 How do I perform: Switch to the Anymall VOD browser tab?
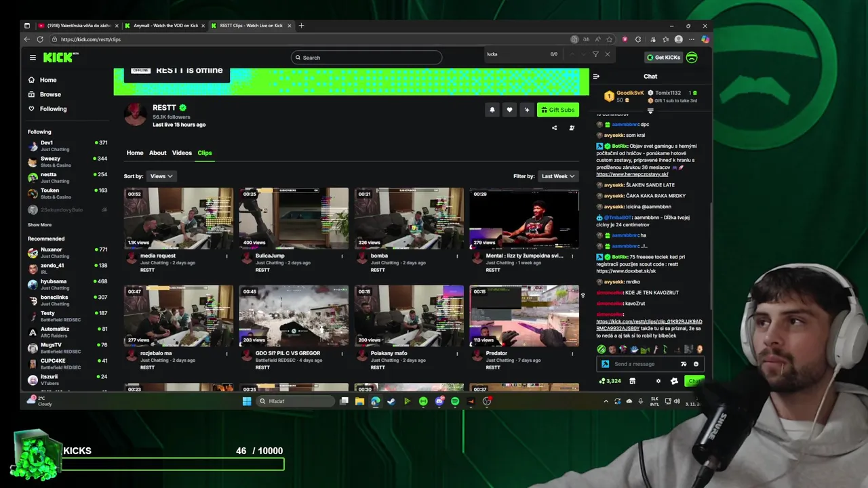(x=165, y=26)
